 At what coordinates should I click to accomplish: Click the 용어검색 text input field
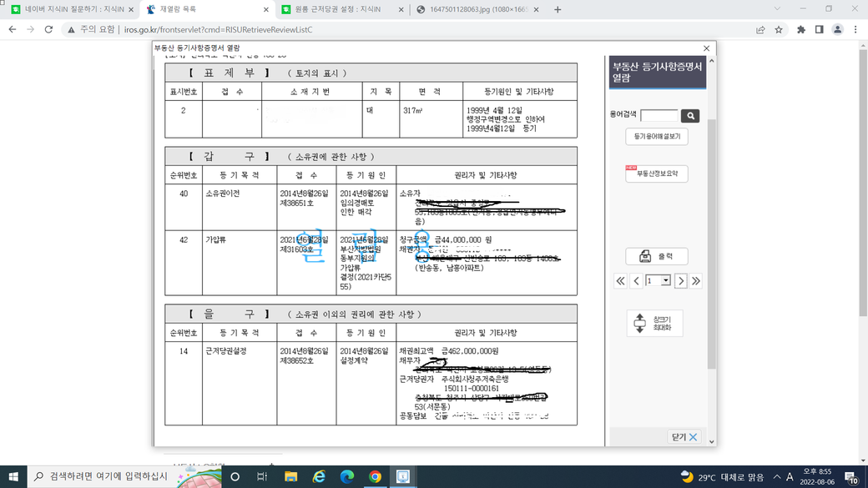point(659,116)
